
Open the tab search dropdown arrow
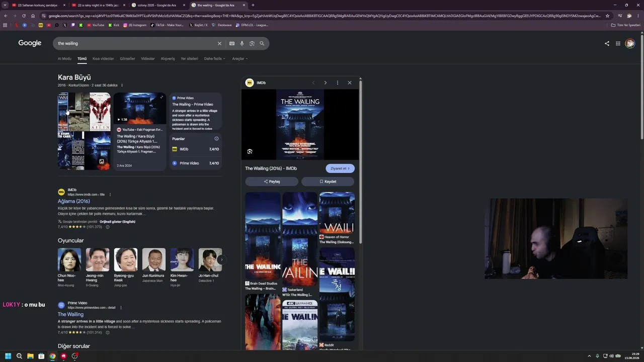[6, 5]
